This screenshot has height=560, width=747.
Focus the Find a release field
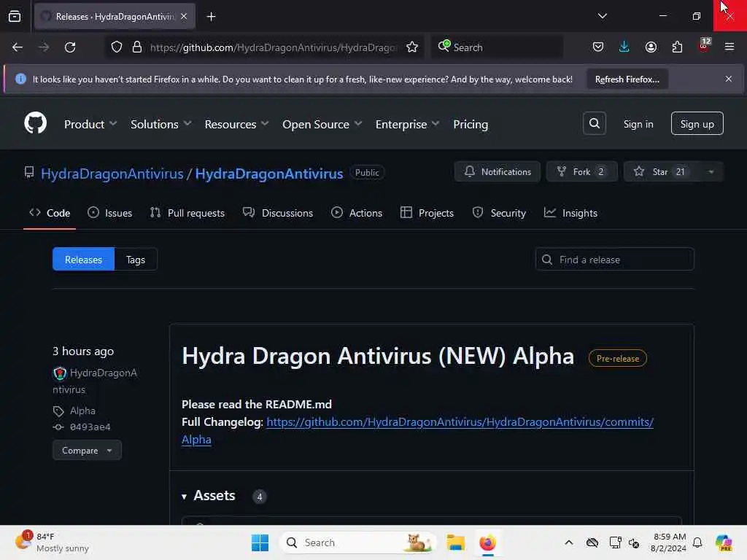[x=614, y=259]
